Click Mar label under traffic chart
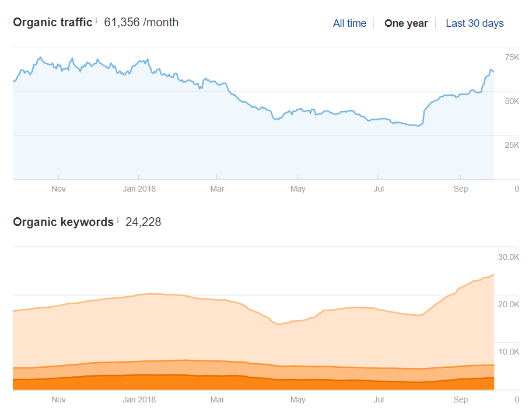Viewport: 532px width, 410px height. [x=217, y=189]
